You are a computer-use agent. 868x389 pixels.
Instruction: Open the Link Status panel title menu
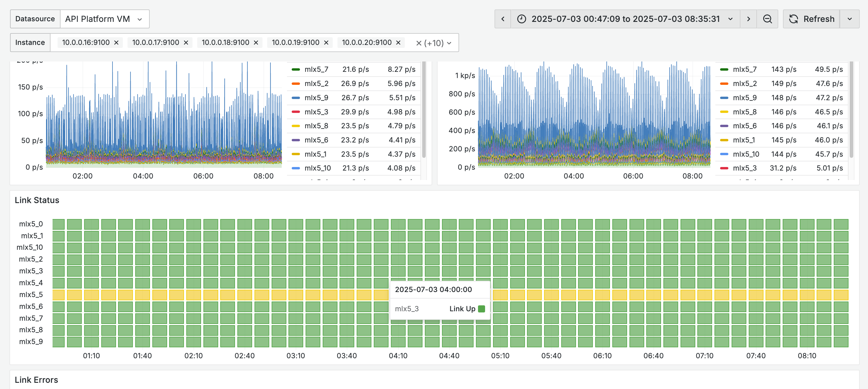click(37, 200)
